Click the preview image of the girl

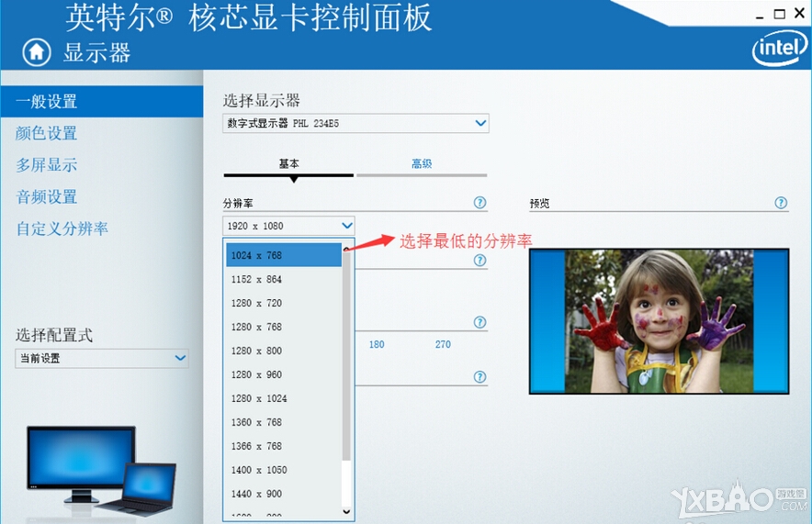(659, 321)
